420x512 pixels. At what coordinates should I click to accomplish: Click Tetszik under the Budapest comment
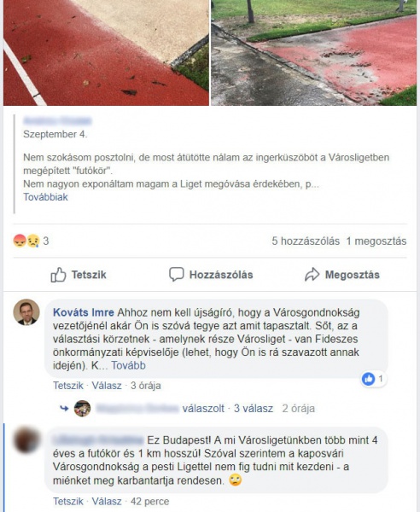(68, 502)
